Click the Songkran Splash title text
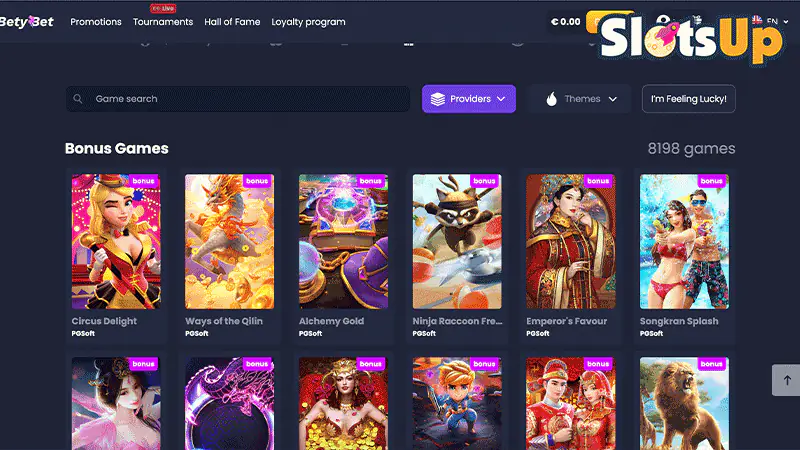The height and width of the screenshot is (450, 800). pos(679,321)
